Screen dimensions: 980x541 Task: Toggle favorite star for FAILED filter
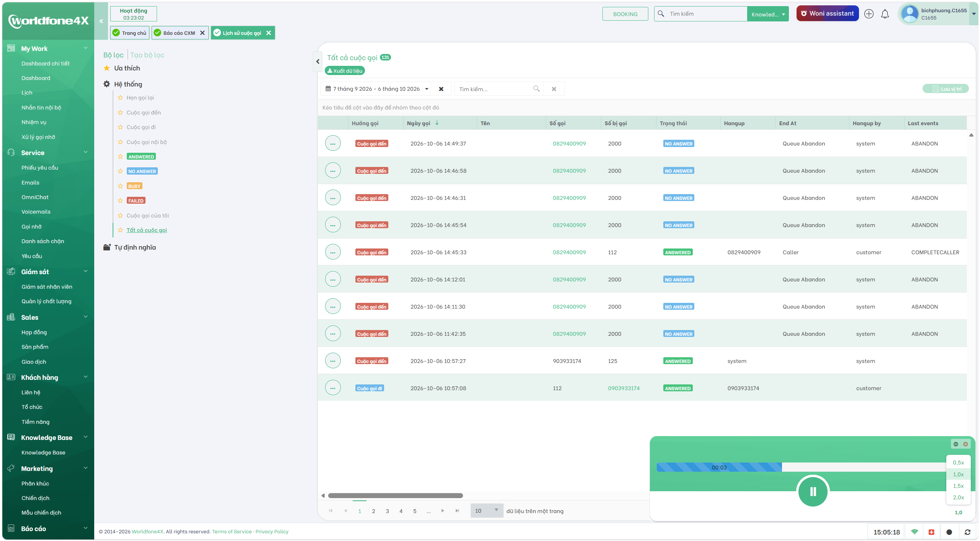(x=120, y=201)
